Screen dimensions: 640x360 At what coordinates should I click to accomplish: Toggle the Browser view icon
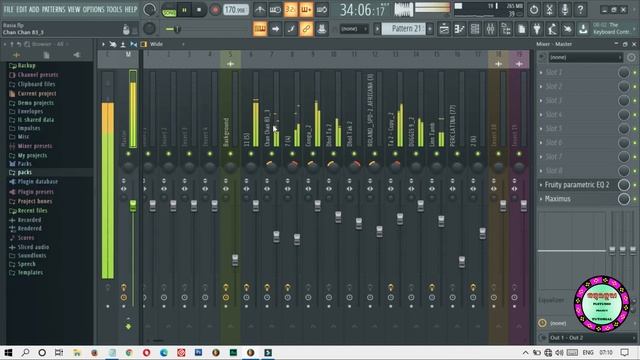(x=506, y=29)
